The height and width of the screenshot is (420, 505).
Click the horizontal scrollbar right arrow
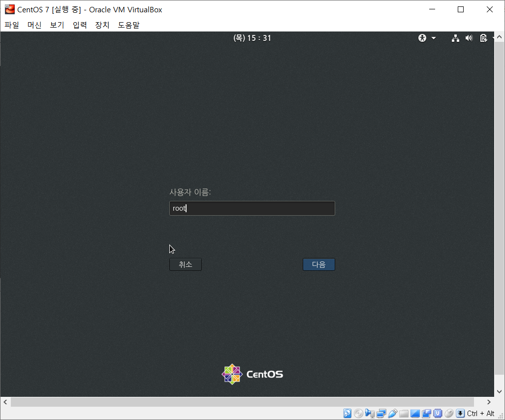point(489,402)
